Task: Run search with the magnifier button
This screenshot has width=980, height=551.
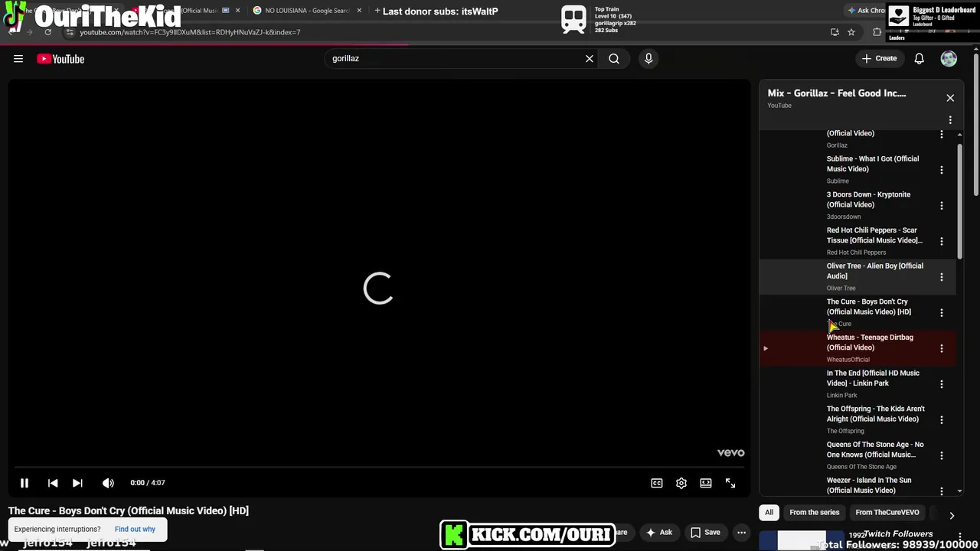Action: (x=614, y=58)
